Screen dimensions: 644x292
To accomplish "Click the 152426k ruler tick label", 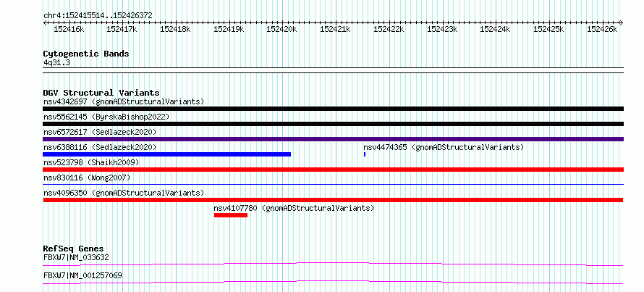I will point(602,29).
